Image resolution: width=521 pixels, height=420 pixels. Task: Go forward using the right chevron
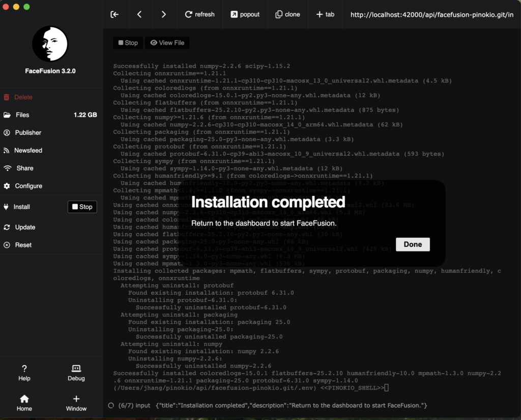(163, 14)
